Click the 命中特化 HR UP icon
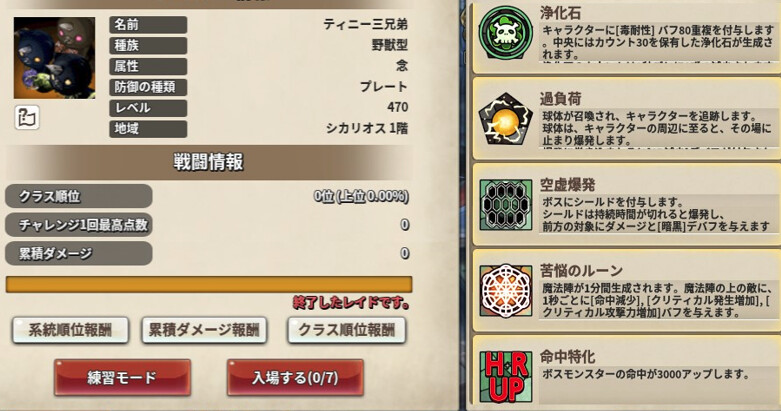 point(506,377)
